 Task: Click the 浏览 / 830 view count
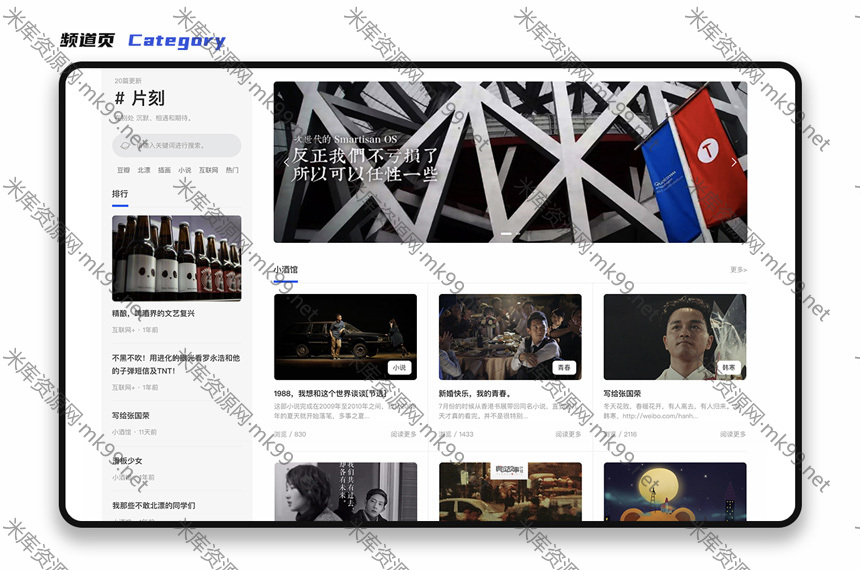tap(290, 434)
